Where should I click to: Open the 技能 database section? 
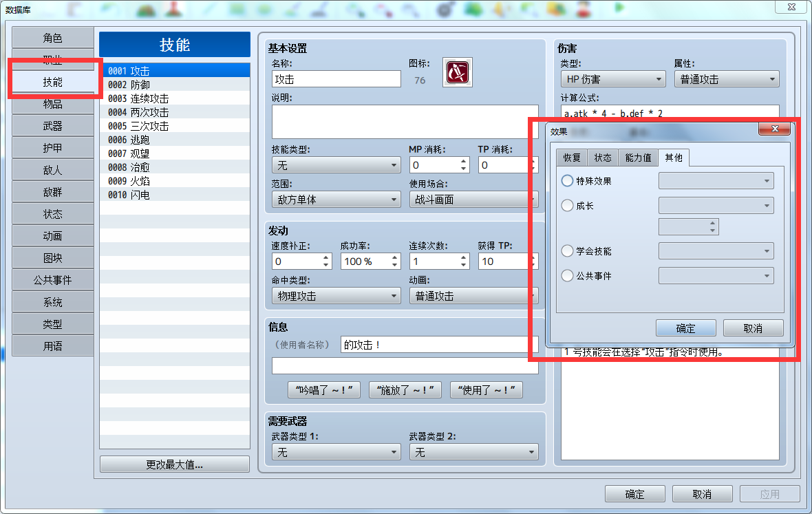click(53, 82)
